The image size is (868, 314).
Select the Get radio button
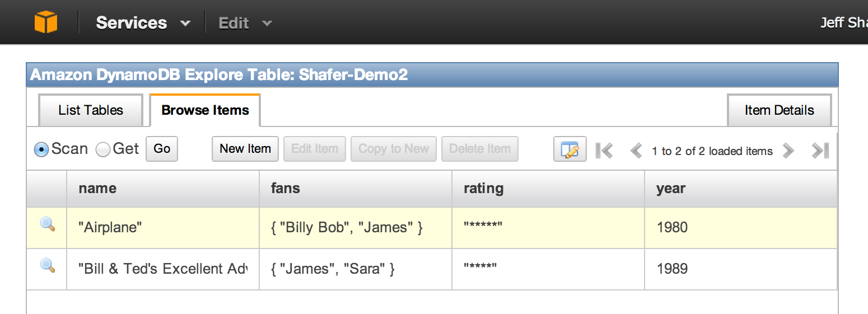click(x=102, y=149)
